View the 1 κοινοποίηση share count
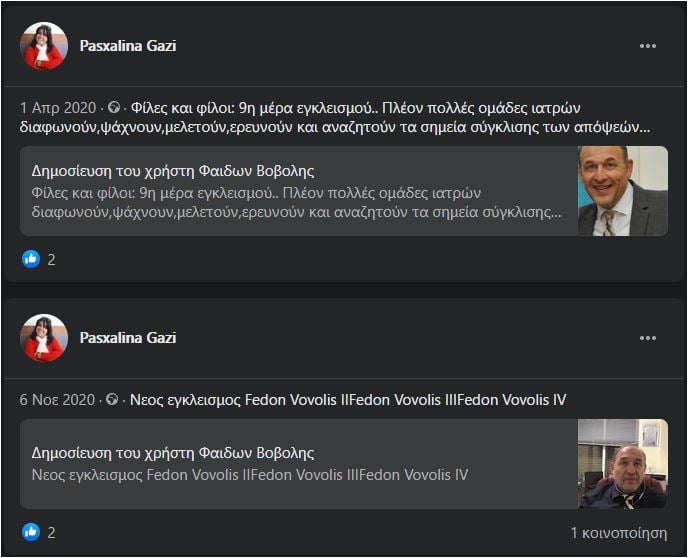688x558 pixels. [619, 532]
